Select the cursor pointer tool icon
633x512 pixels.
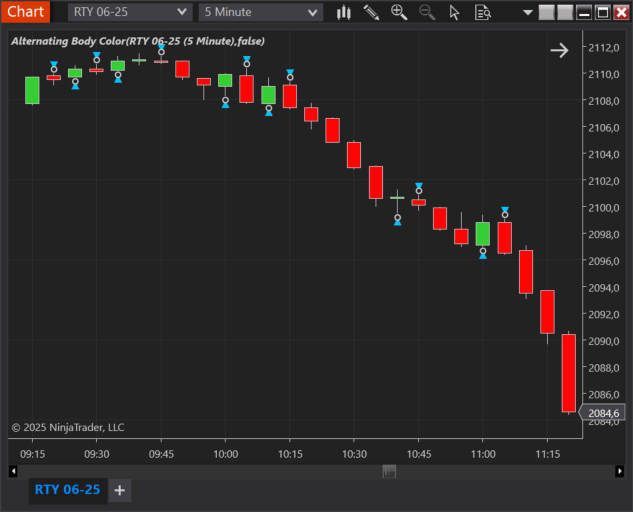tap(454, 13)
